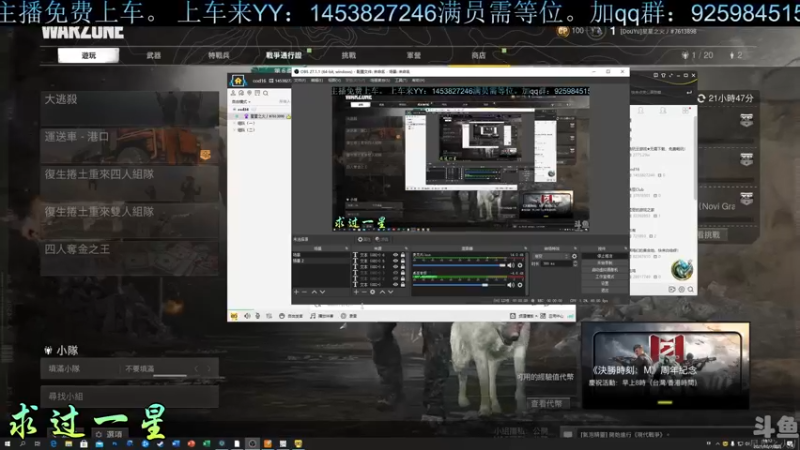Expand 组队(一) sub-channel in YY
The height and width of the screenshot is (450, 800).
[234, 123]
